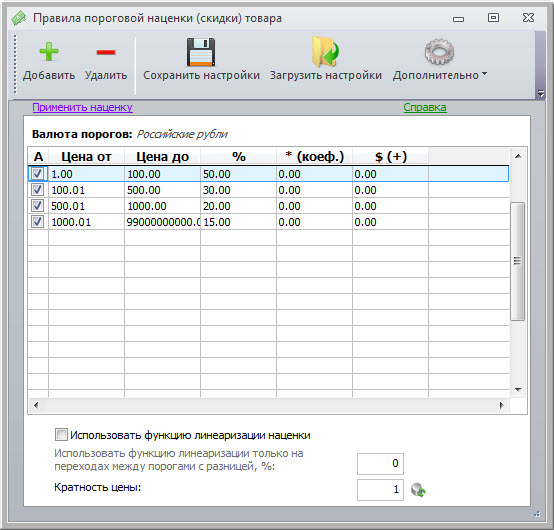Viewport: 554px width, 530px height.
Task: Click the floppy disk Сохранить настройки icon
Action: point(201,52)
